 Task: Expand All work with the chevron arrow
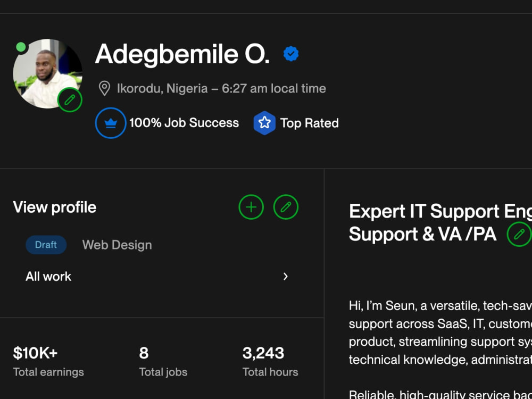click(285, 277)
